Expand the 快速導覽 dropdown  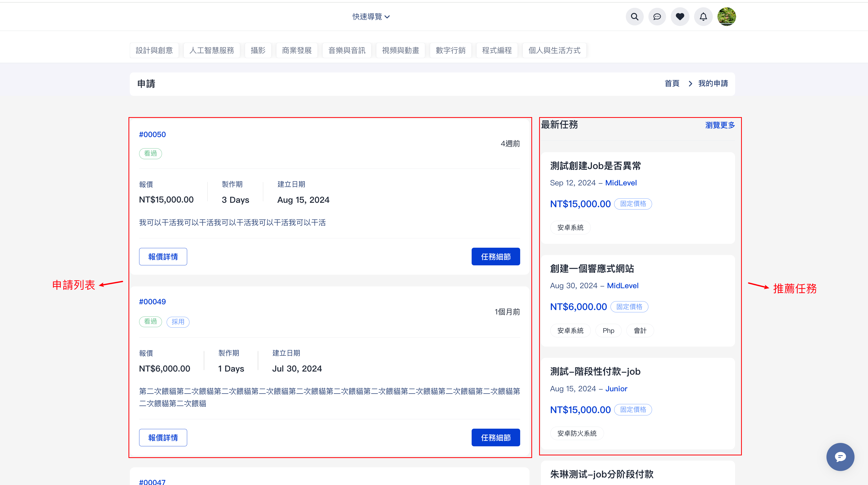pos(371,17)
